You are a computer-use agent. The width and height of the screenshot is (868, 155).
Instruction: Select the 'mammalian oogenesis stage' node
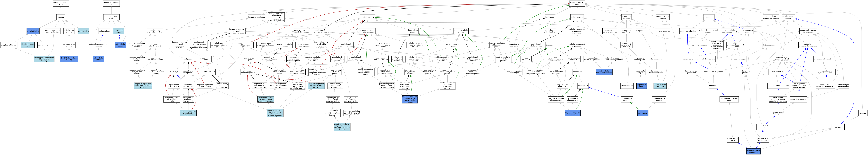pos(729,99)
